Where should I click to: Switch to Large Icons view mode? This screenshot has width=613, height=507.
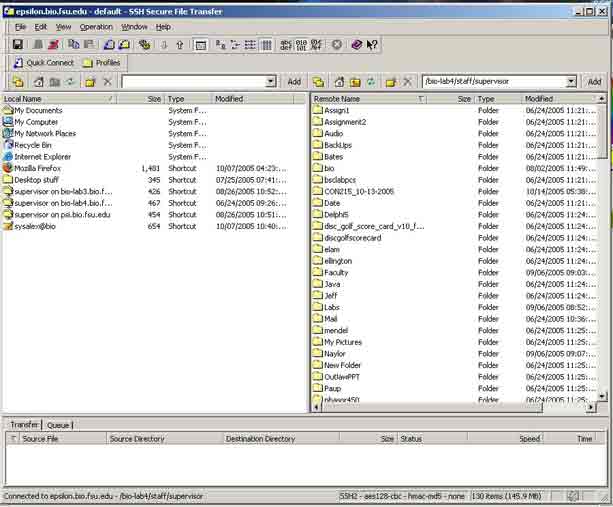click(x=220, y=45)
